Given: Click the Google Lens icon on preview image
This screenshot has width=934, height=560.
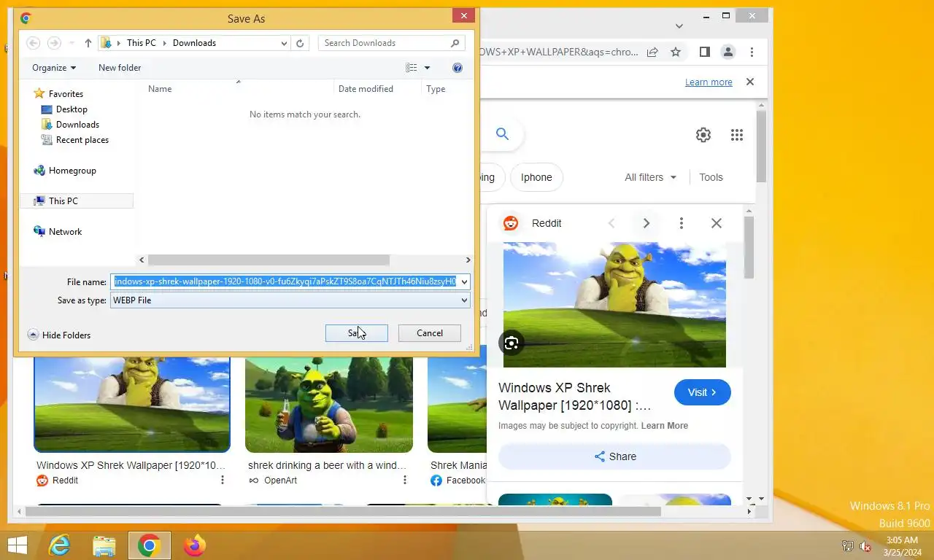Looking at the screenshot, I should point(512,343).
